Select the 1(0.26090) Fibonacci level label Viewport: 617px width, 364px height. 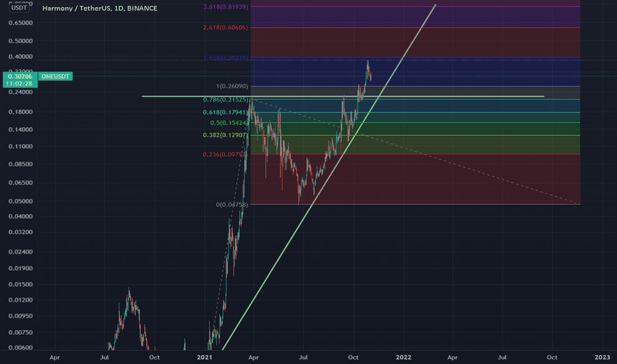click(x=232, y=86)
